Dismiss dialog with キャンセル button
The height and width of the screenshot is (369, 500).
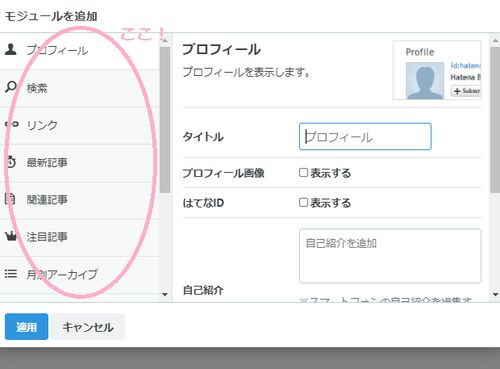pos(88,327)
